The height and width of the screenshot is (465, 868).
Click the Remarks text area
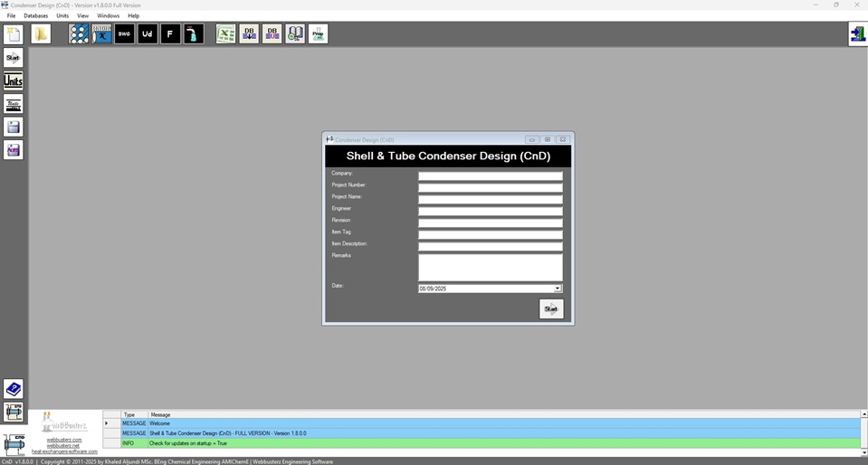point(490,267)
